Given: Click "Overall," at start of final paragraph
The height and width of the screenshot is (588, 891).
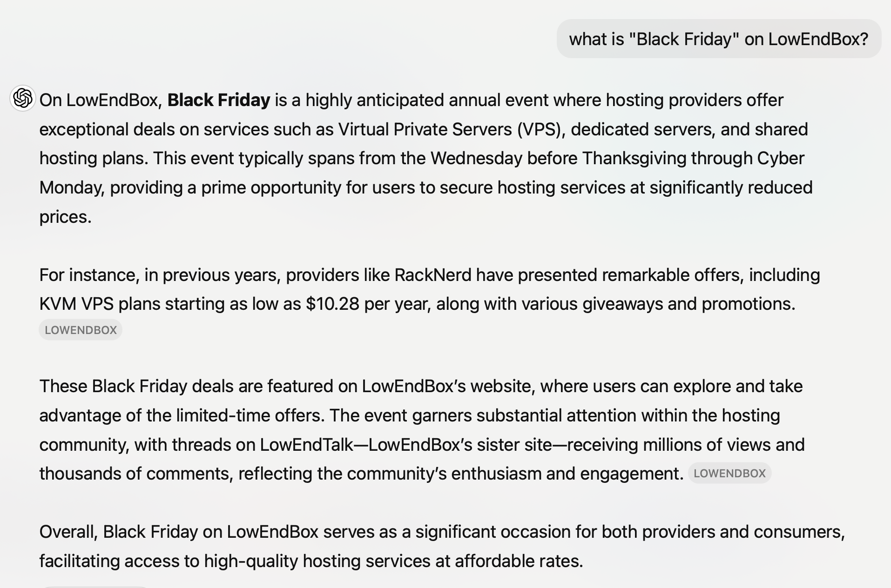Looking at the screenshot, I should point(68,532).
